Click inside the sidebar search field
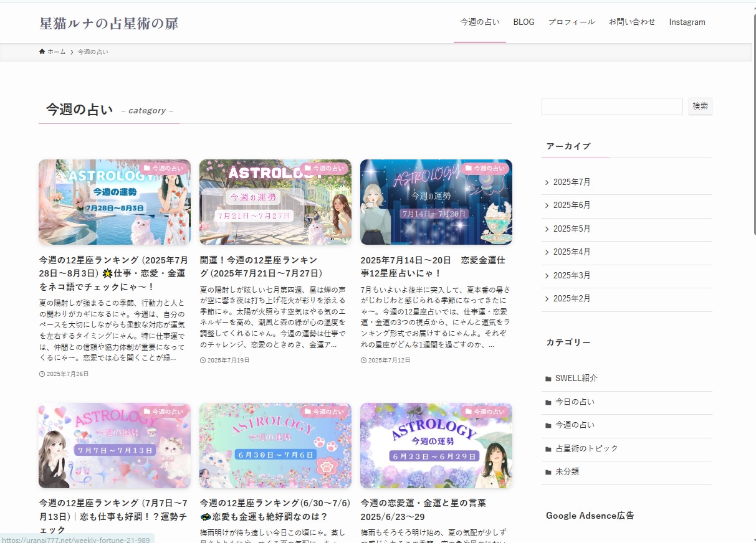The height and width of the screenshot is (543, 756). [x=612, y=106]
